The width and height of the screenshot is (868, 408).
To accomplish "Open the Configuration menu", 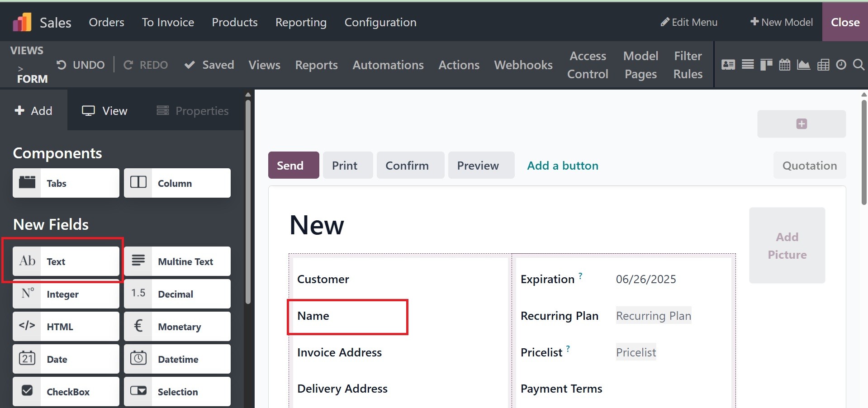I will coord(380,22).
